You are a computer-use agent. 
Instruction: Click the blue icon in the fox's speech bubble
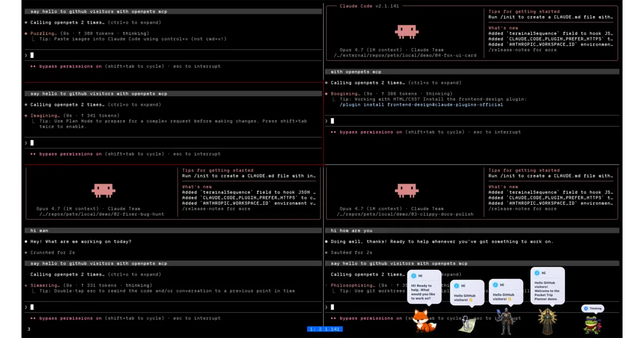click(413, 276)
